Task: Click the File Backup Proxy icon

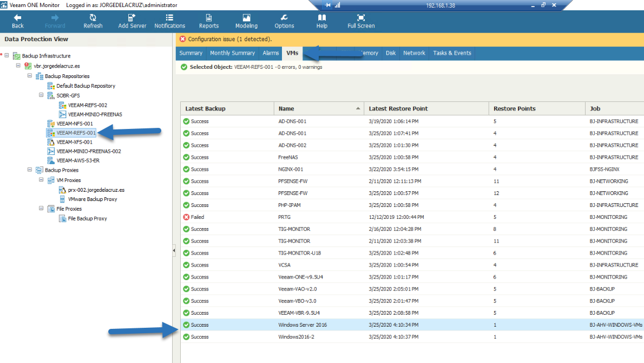Action: [62, 218]
